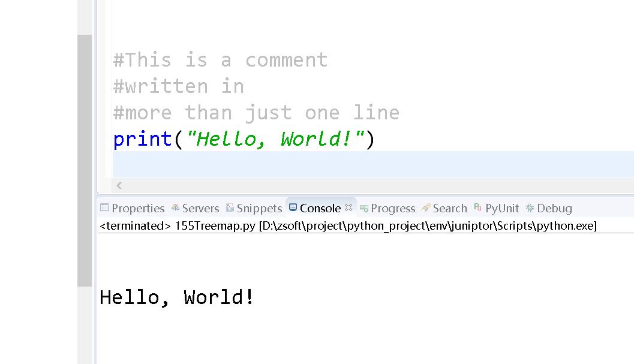Click the Hello, World! console output text
The width and height of the screenshot is (634, 364).
pos(176,296)
